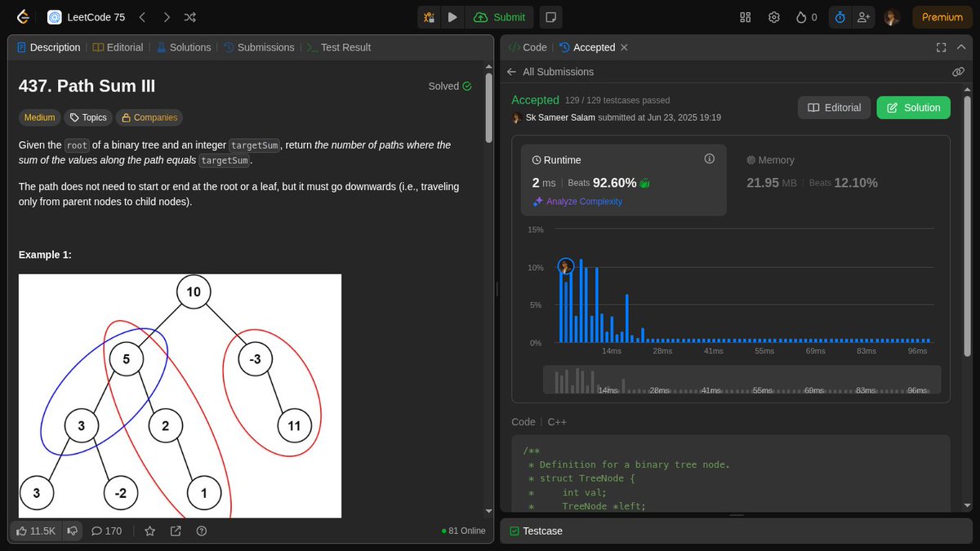Go back to All Submissions
This screenshot has height=551, width=980.
[x=550, y=72]
